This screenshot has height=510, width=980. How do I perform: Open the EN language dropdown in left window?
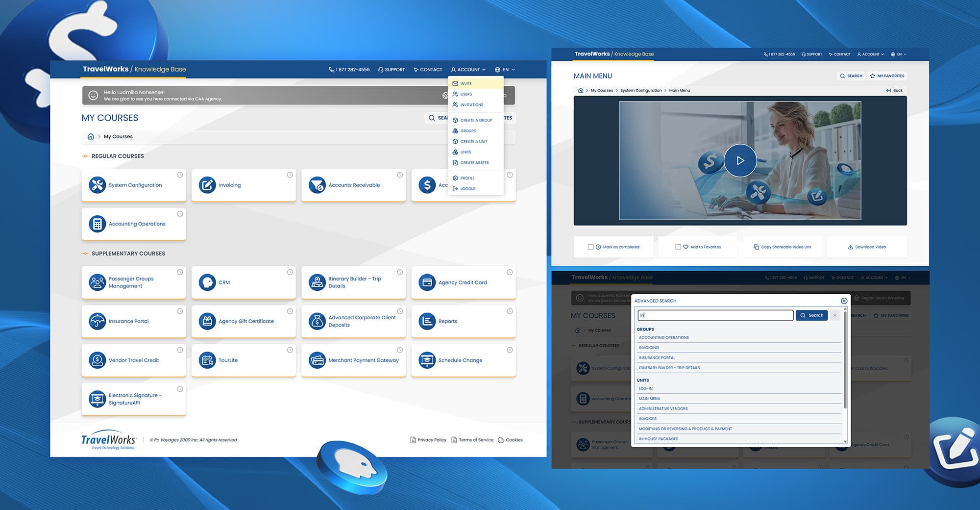click(x=505, y=70)
